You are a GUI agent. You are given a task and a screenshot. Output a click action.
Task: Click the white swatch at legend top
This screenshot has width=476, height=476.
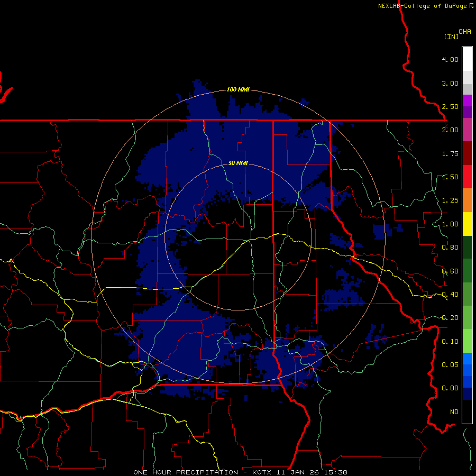pyautogui.click(x=467, y=59)
